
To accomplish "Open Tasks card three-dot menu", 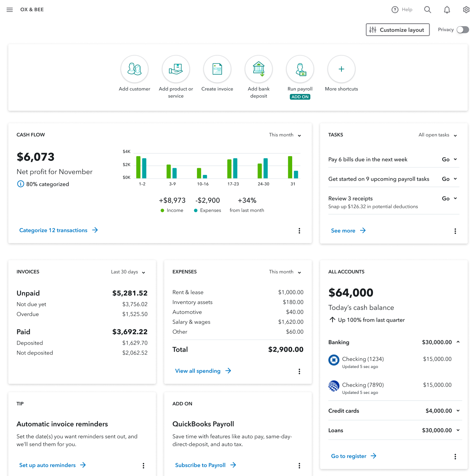I will coord(455,231).
